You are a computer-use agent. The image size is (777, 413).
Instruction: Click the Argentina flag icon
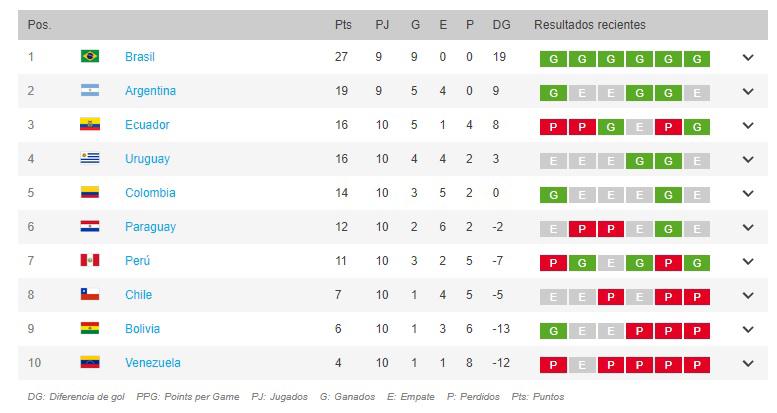coord(89,91)
